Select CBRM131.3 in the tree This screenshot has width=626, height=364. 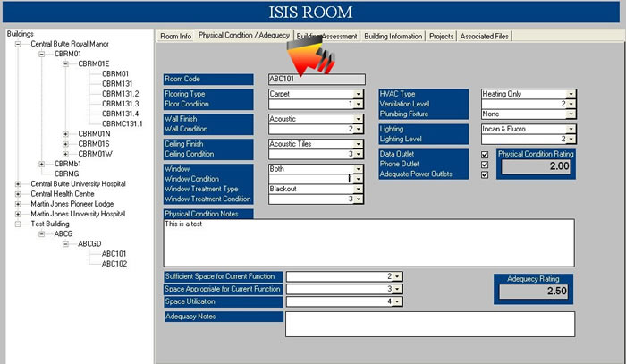click(120, 104)
